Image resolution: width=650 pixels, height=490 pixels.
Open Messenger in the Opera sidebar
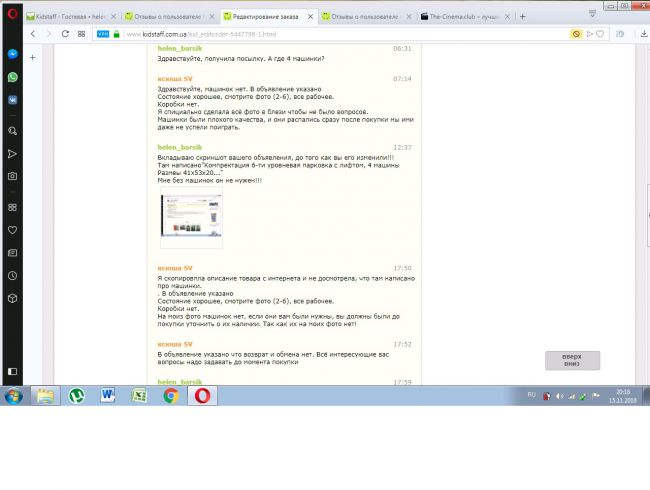pos(12,56)
